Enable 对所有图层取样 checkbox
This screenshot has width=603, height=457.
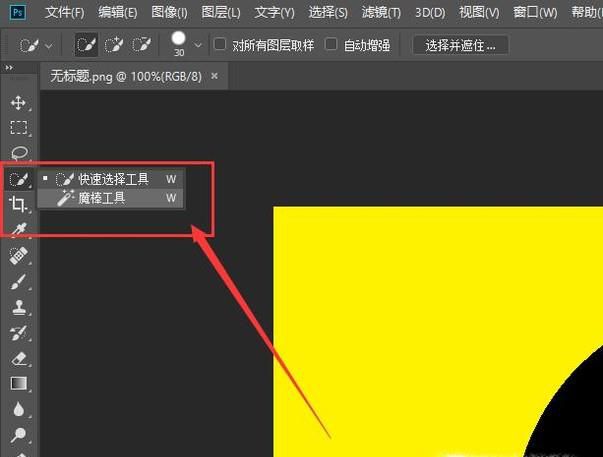point(220,44)
